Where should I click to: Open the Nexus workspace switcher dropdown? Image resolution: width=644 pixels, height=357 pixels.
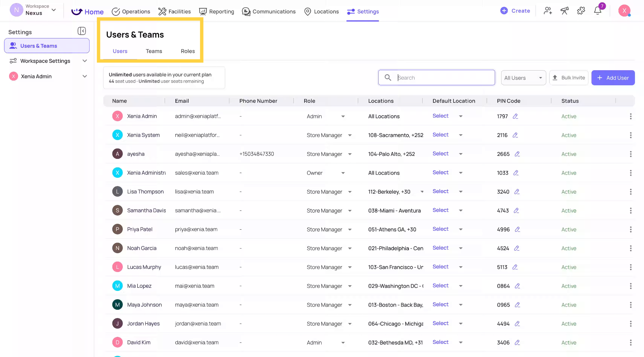33,10
